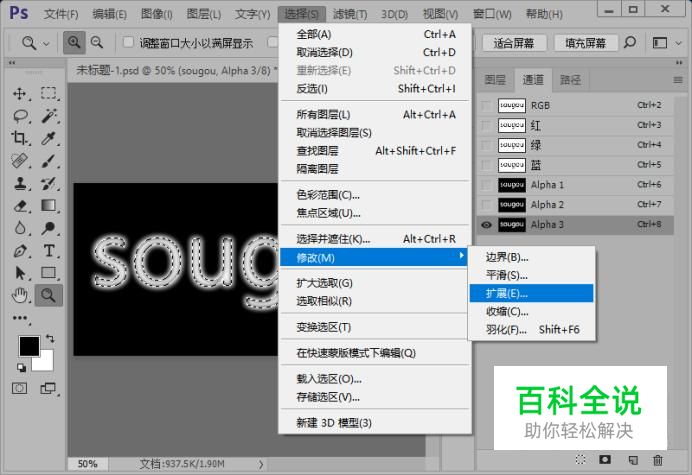Select the Path Selection tool
692x475 pixels.
(x=19, y=273)
